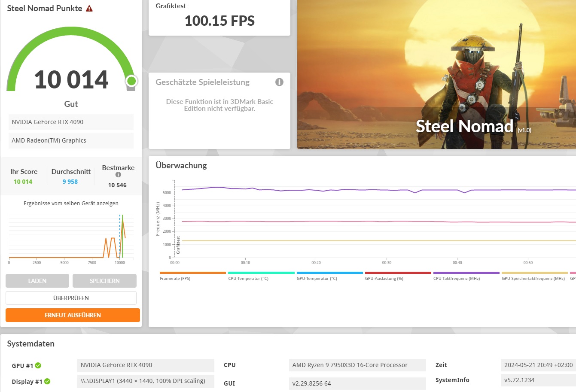Click 'Ergebnisse vom selben Gerät anzeigen' link
This screenshot has height=392, width=576.
pyautogui.click(x=71, y=204)
